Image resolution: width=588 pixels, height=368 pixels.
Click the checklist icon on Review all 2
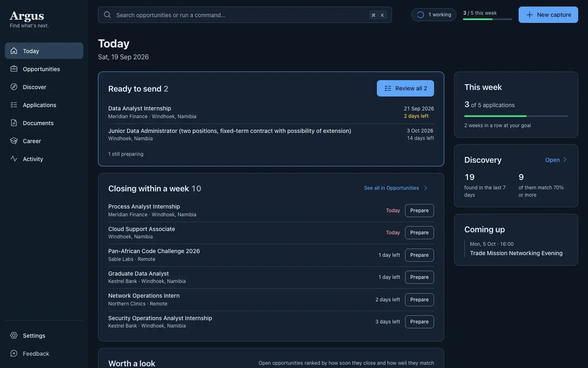pos(388,88)
